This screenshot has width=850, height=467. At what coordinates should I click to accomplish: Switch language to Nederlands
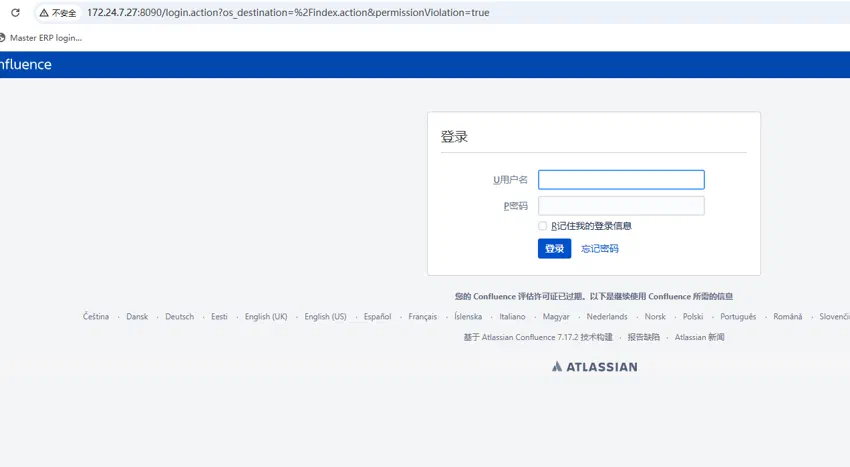tap(607, 317)
